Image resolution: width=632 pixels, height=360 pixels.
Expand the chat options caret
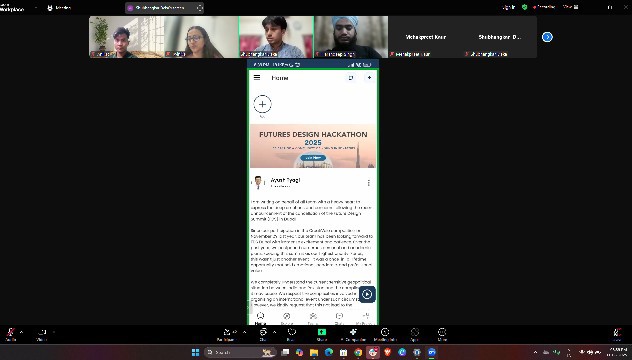[274, 332]
